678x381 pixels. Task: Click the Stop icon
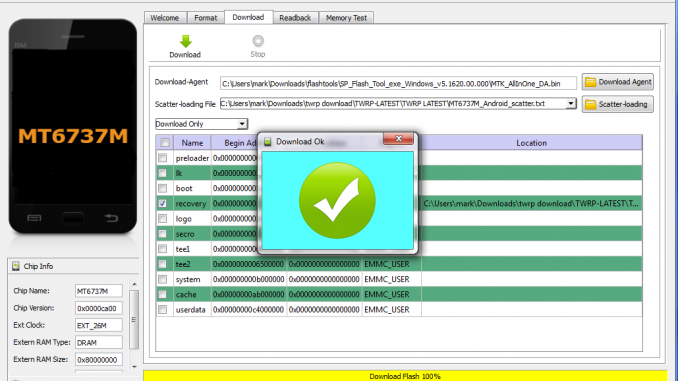click(258, 41)
